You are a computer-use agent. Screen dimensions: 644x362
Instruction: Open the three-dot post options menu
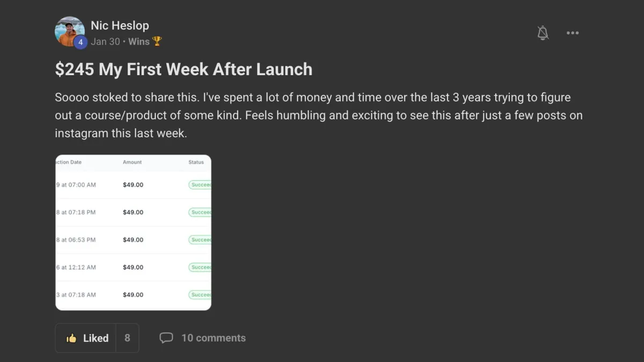[573, 33]
